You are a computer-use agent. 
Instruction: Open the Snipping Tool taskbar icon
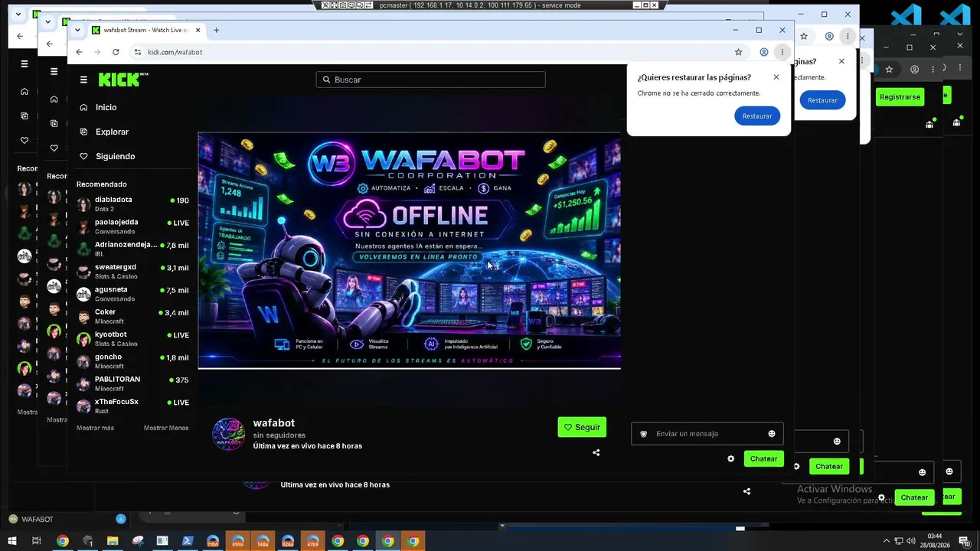pyautogui.click(x=138, y=541)
